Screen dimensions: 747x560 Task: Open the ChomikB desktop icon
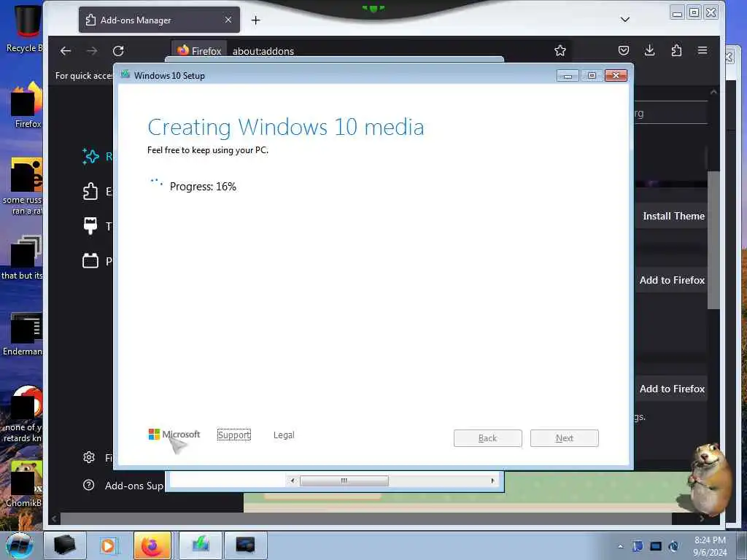click(24, 483)
